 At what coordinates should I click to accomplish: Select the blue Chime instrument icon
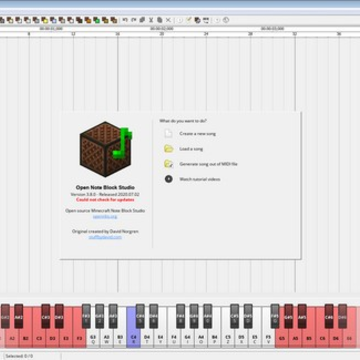pos(53,20)
